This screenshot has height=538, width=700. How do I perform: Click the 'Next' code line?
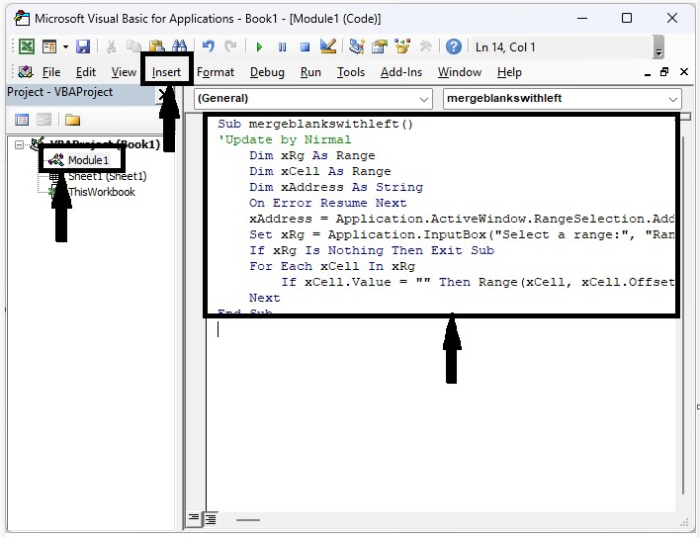[264, 298]
